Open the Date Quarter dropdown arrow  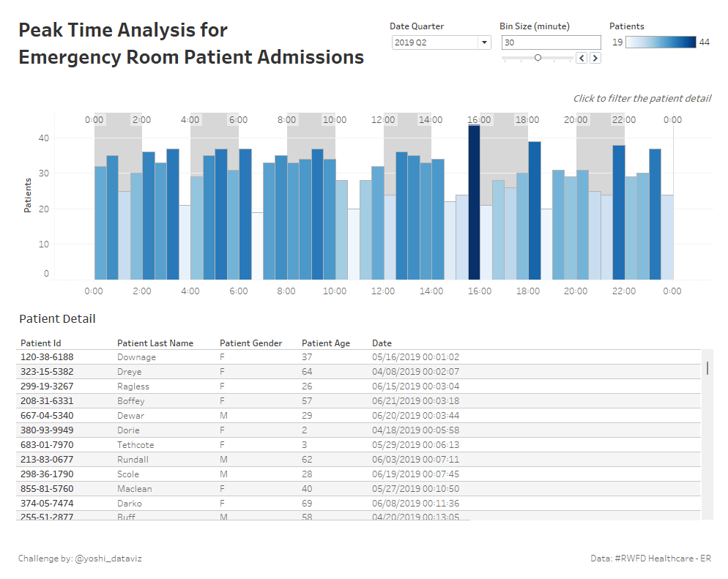click(484, 42)
